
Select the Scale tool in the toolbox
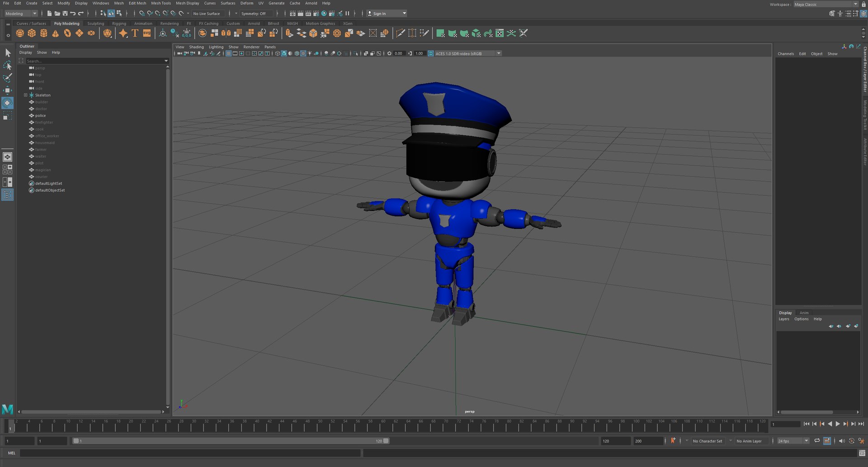tap(8, 116)
